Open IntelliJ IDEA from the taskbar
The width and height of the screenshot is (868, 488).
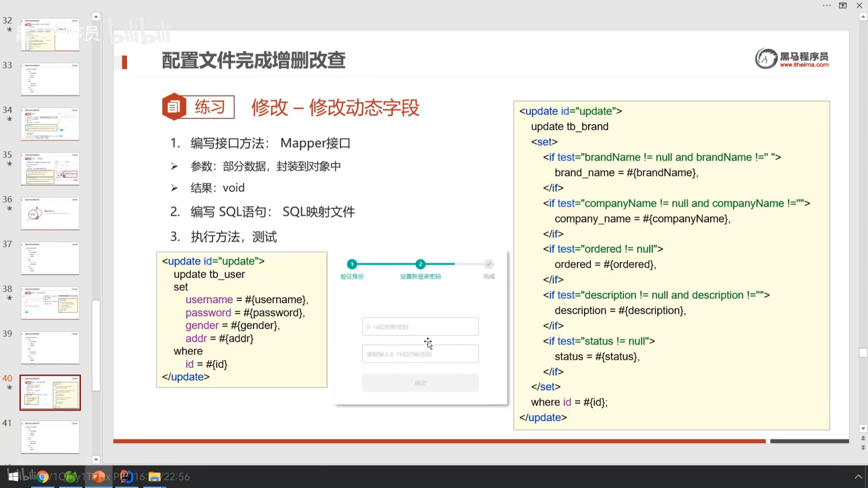click(x=126, y=477)
